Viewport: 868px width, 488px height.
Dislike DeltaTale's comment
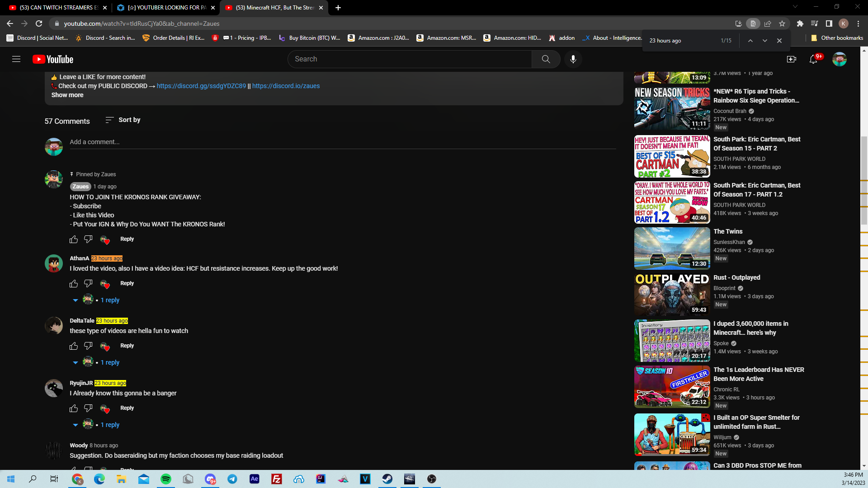click(88, 346)
